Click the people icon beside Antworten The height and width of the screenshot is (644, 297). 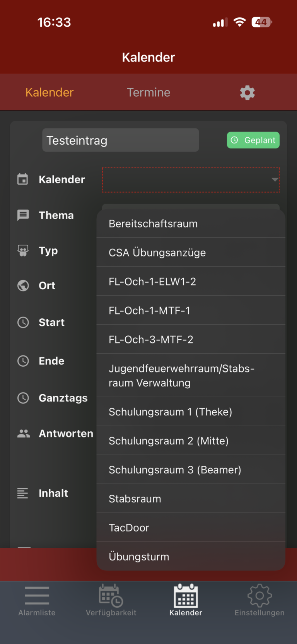[x=24, y=434]
